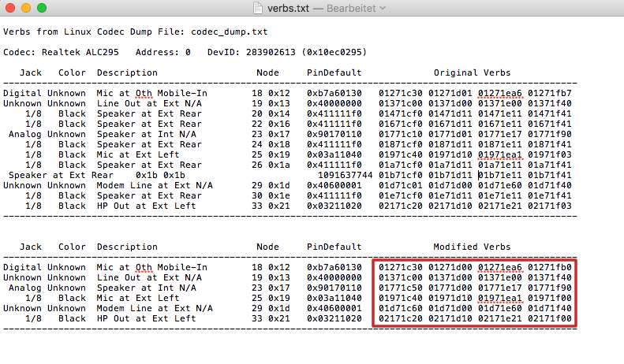Click modified verb 01371e00
Image resolution: width=624 pixels, height=364 pixels.
[x=500, y=277]
